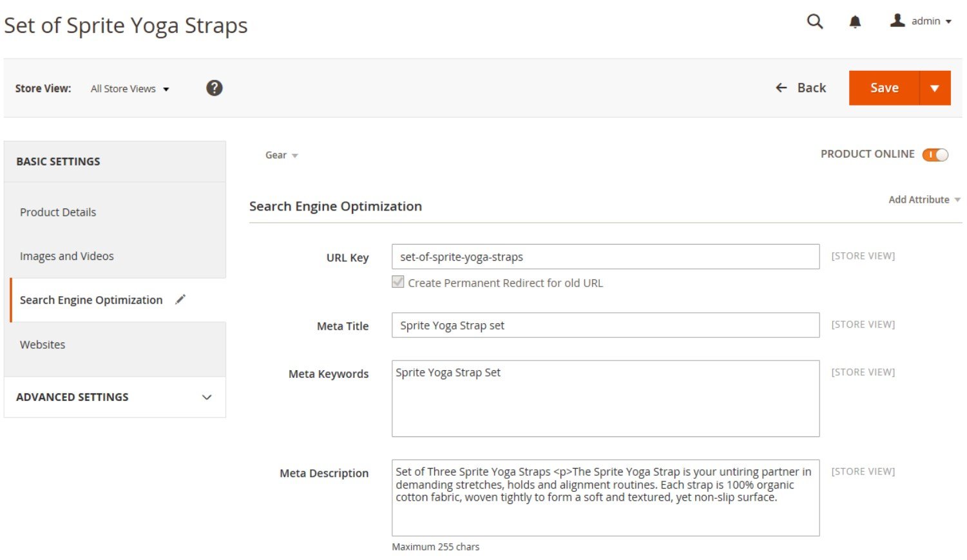Click the 'Meta Title' field label
The image size is (967, 560).
(343, 326)
